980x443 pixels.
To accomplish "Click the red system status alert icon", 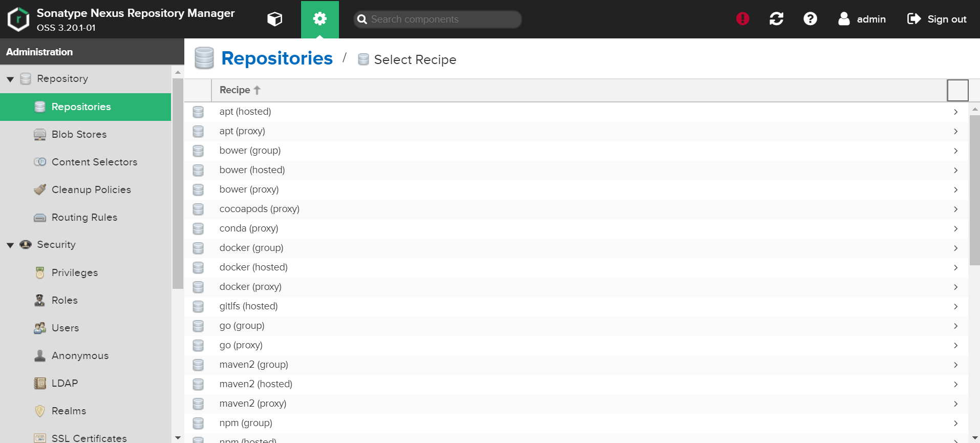I will click(742, 19).
